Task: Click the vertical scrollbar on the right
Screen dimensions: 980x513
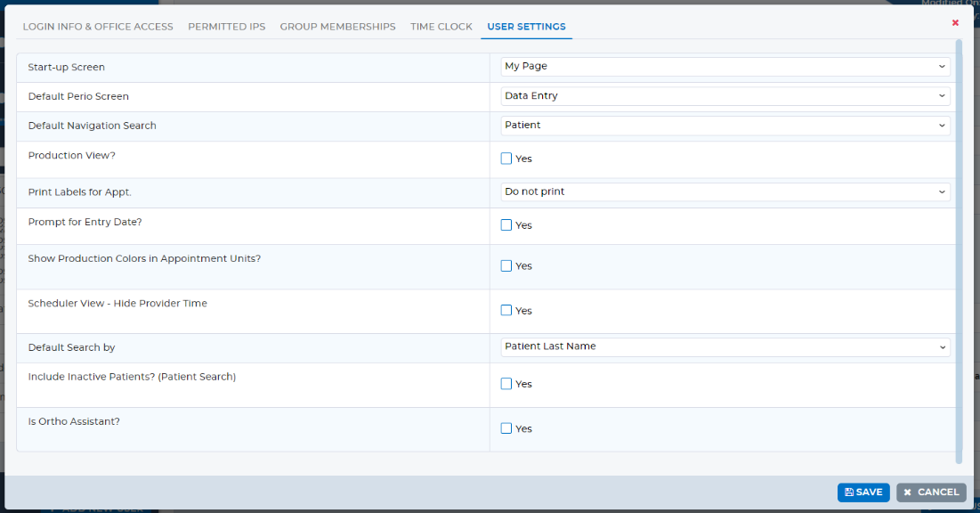Action: (x=959, y=249)
